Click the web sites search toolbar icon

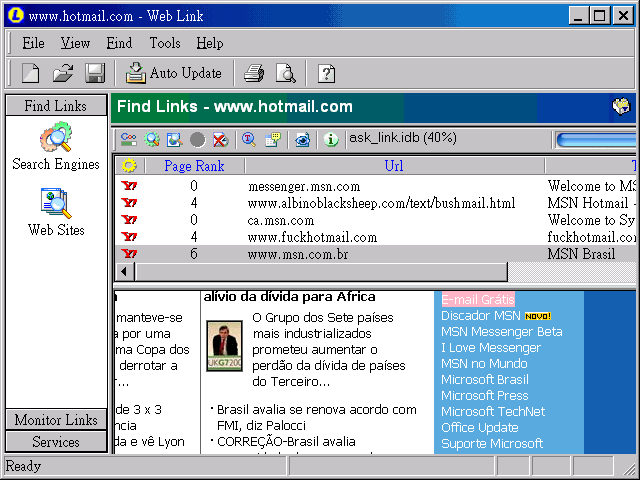point(175,140)
